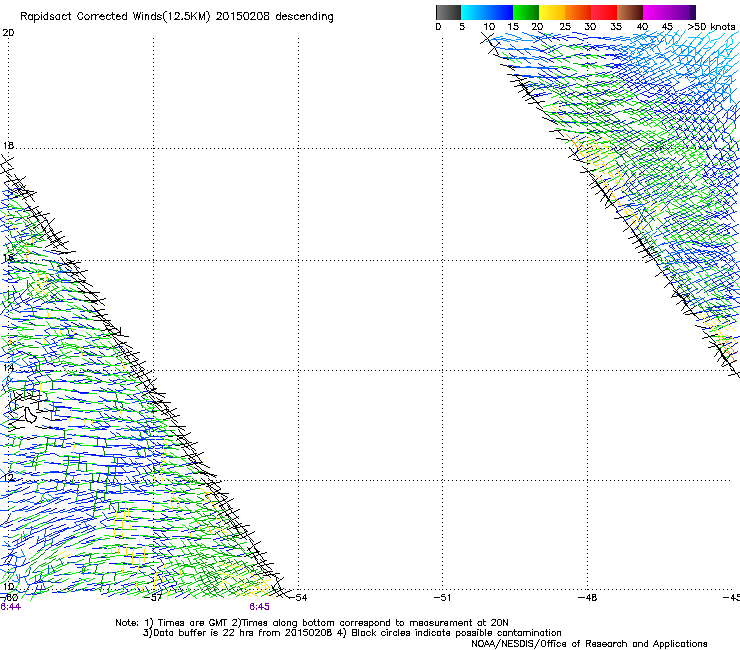The image size is (740, 650).
Task: Click the black island outline near 13N
Action: coord(30,415)
